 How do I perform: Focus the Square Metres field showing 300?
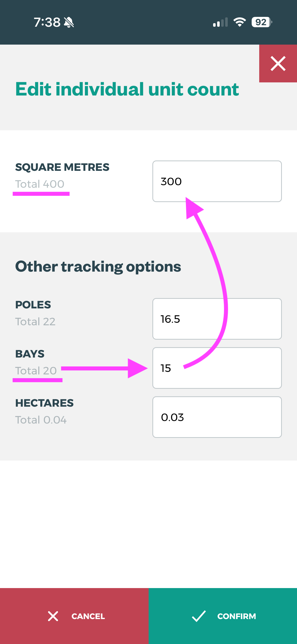[217, 181]
